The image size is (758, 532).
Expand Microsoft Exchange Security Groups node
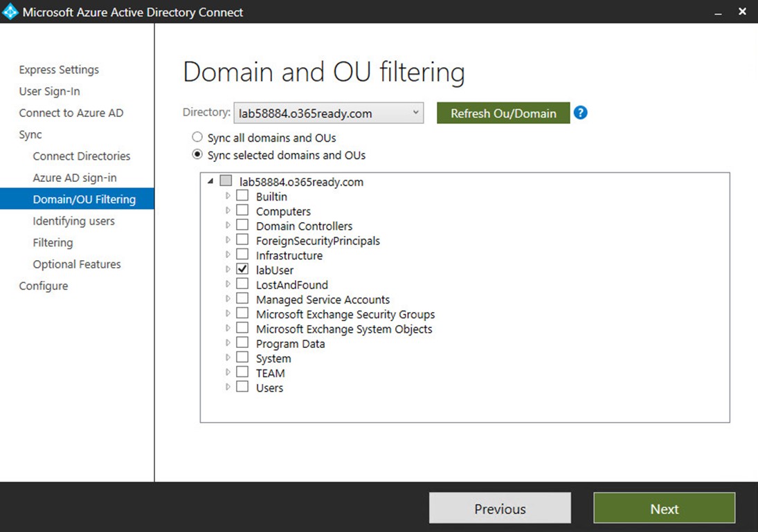point(228,313)
